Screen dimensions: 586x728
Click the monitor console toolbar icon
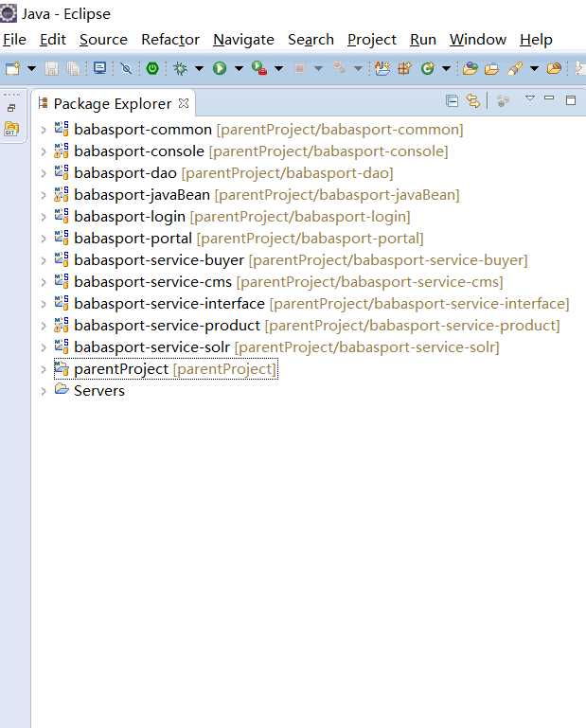tap(99, 68)
